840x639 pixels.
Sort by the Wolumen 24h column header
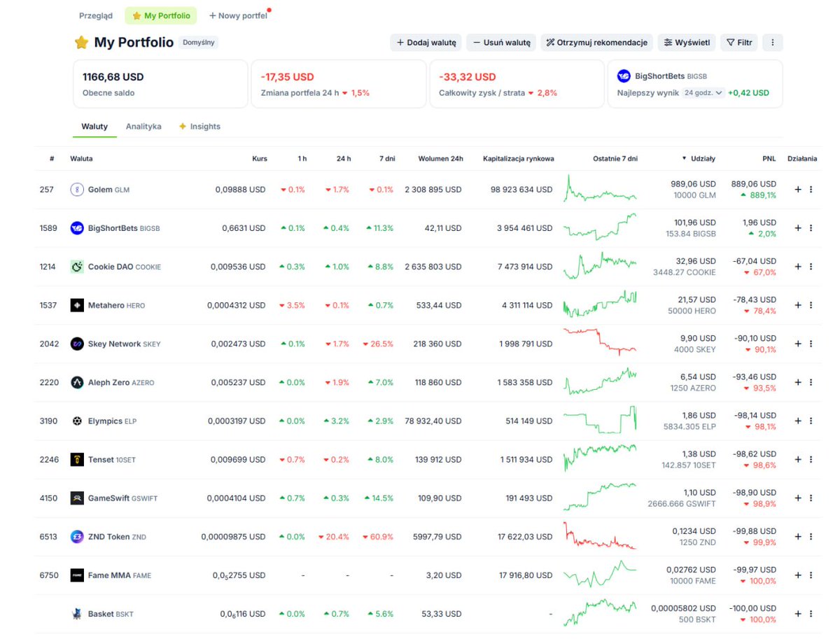(441, 159)
